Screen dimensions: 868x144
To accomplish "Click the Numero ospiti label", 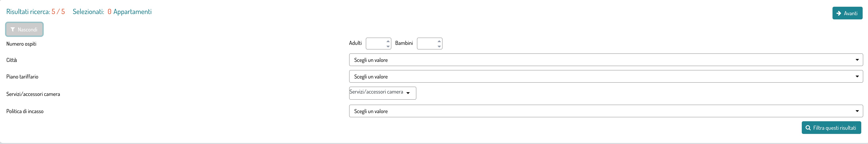I will tap(21, 44).
